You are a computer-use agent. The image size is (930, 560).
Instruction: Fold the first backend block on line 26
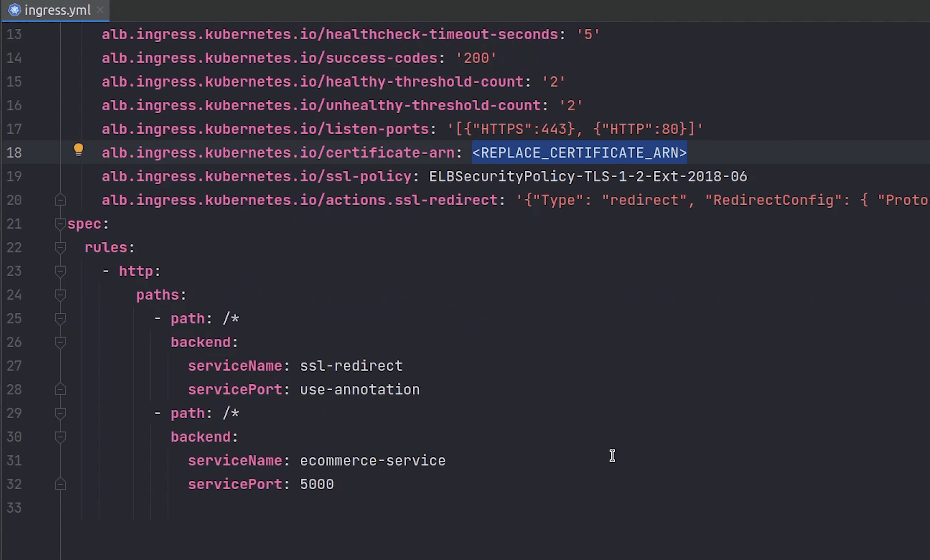(60, 342)
